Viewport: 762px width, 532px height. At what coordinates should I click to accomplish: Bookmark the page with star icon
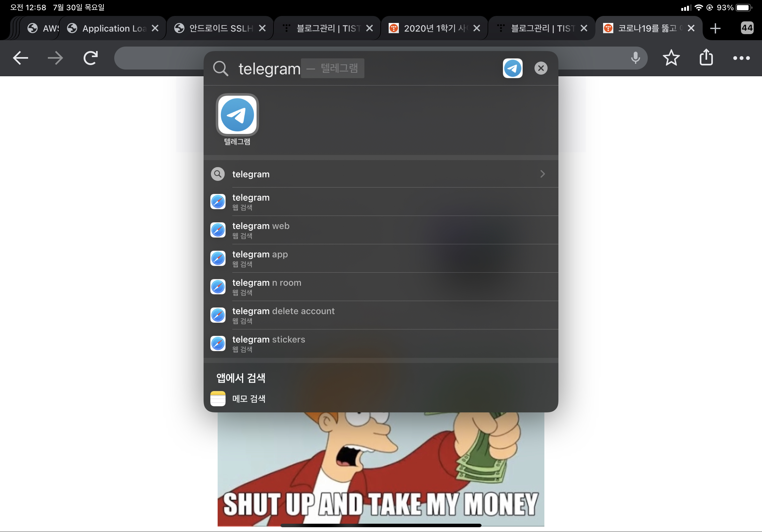pos(671,58)
